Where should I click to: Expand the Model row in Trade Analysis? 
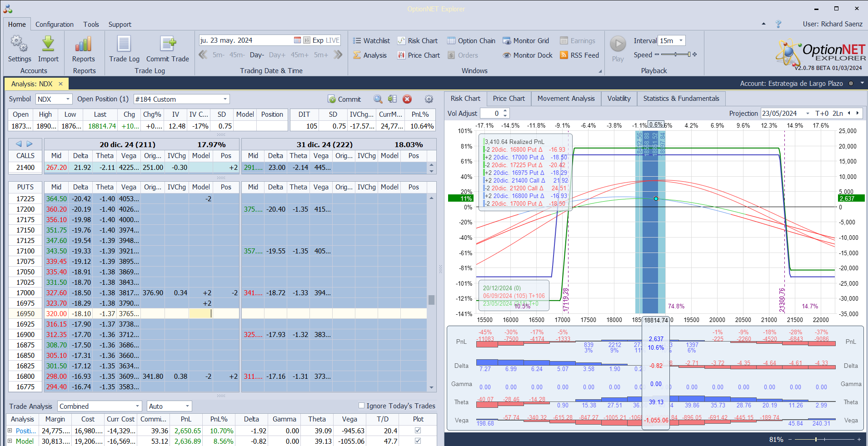pos(10,441)
